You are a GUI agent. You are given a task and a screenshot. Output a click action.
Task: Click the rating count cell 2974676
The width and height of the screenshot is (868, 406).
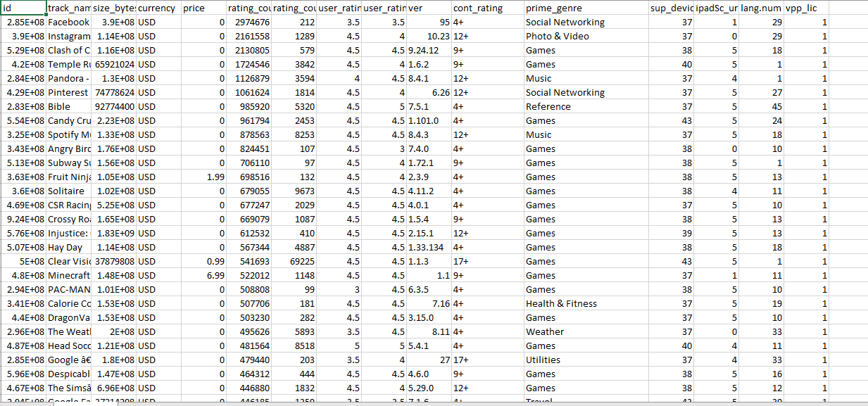[249, 23]
